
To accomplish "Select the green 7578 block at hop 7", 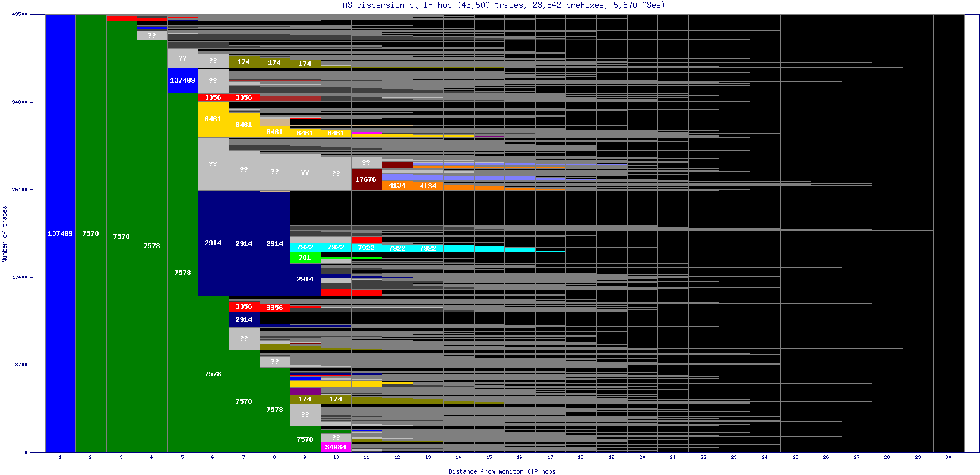I will pyautogui.click(x=244, y=401).
